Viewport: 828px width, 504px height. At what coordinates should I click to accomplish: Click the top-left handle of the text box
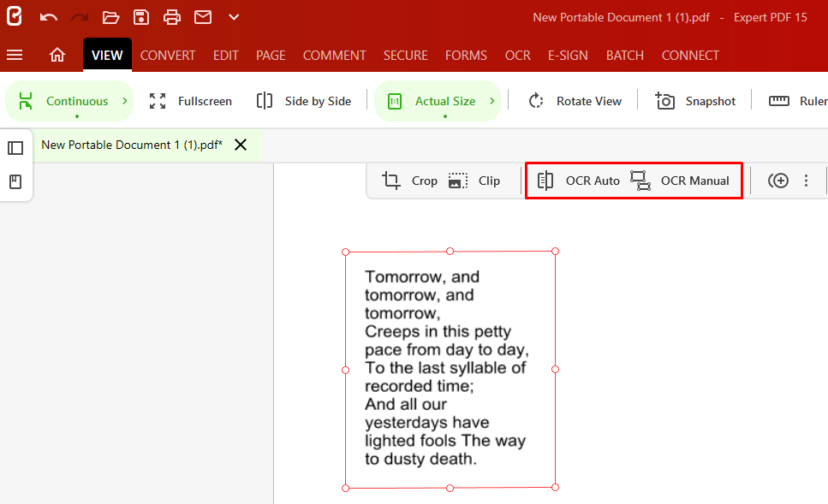point(346,252)
